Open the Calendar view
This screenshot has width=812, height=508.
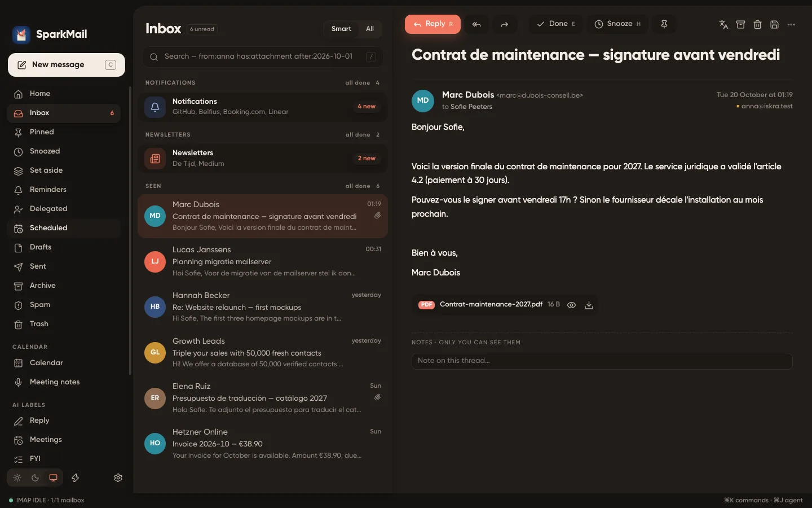click(x=64, y=363)
